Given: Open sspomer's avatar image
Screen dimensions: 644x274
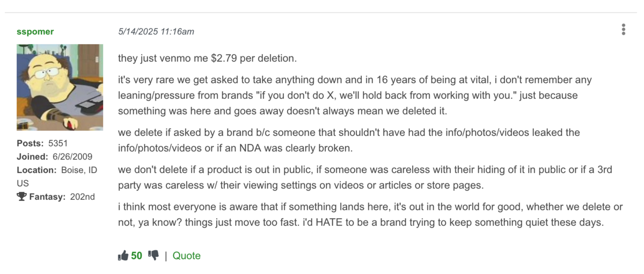Looking at the screenshot, I should tap(60, 87).
